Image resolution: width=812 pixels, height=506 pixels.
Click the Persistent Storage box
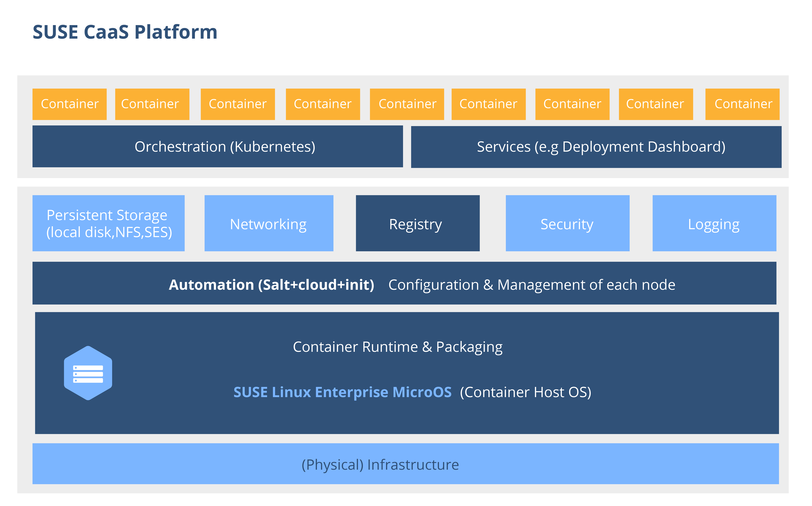click(x=108, y=223)
